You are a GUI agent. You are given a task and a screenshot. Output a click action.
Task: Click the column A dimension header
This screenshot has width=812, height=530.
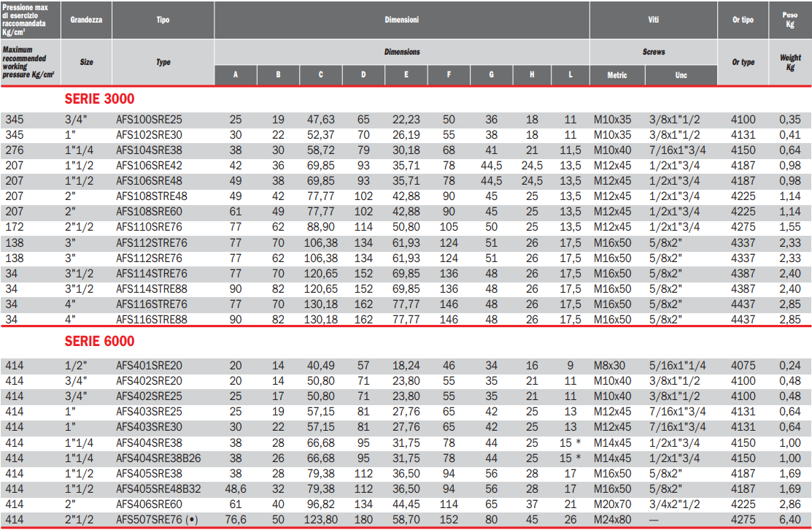[x=235, y=75]
